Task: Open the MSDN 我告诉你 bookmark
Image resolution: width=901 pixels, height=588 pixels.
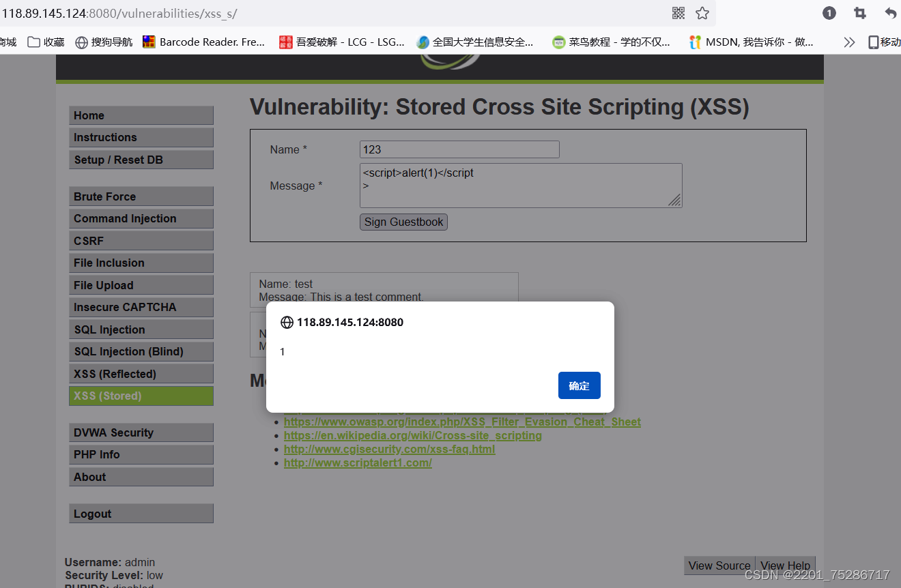Action: click(x=752, y=42)
